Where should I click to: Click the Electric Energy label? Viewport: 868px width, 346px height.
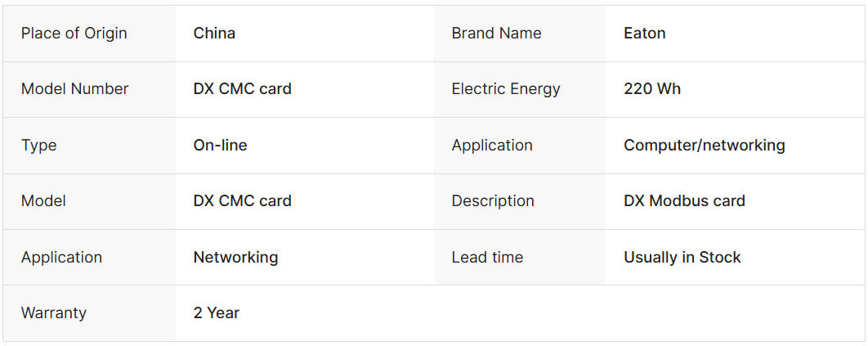point(505,89)
